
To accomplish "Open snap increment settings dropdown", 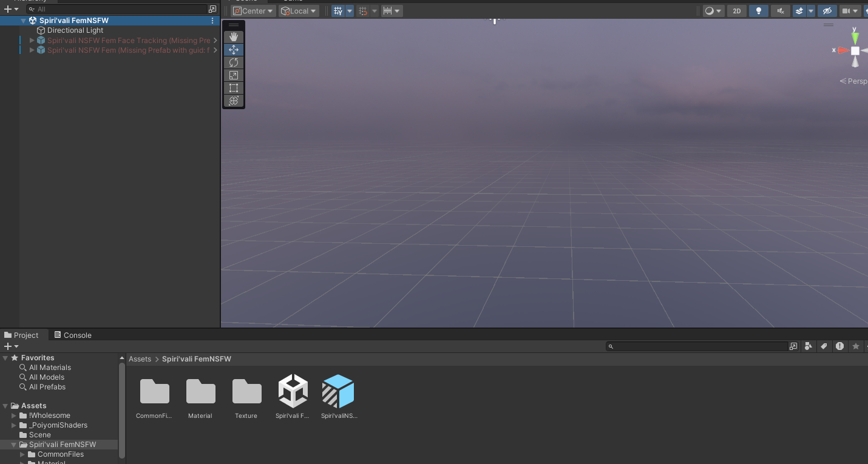I will (392, 11).
